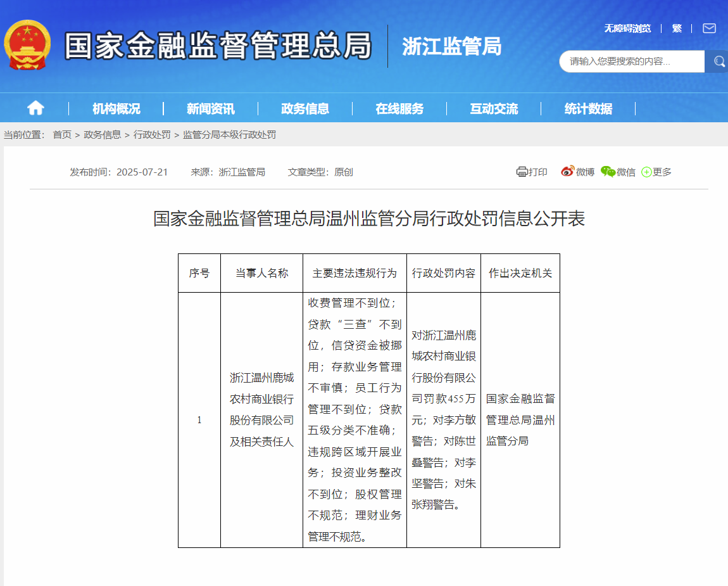Open more sharing options plus icon

646,172
